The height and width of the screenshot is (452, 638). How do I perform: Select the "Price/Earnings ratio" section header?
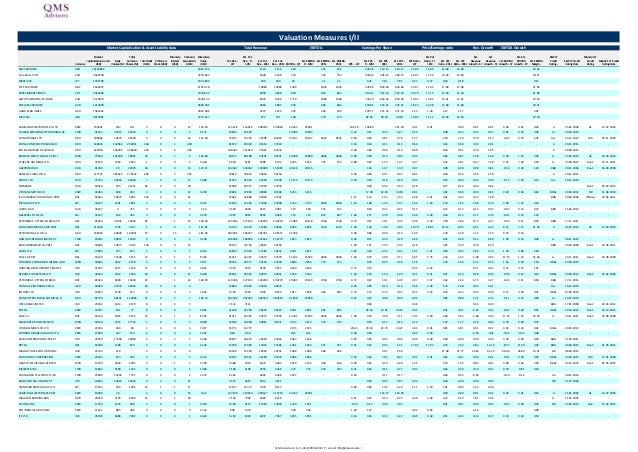tap(437, 48)
